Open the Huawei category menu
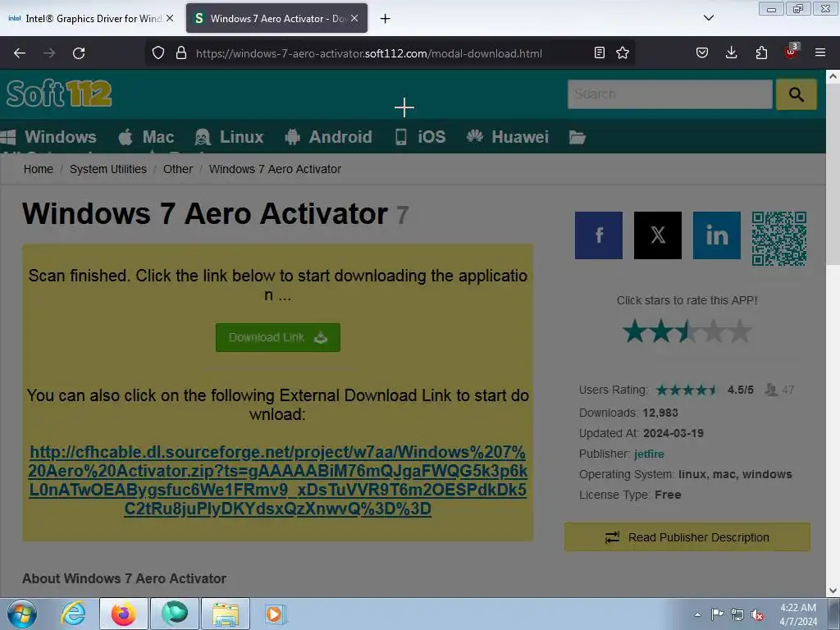 pos(507,137)
